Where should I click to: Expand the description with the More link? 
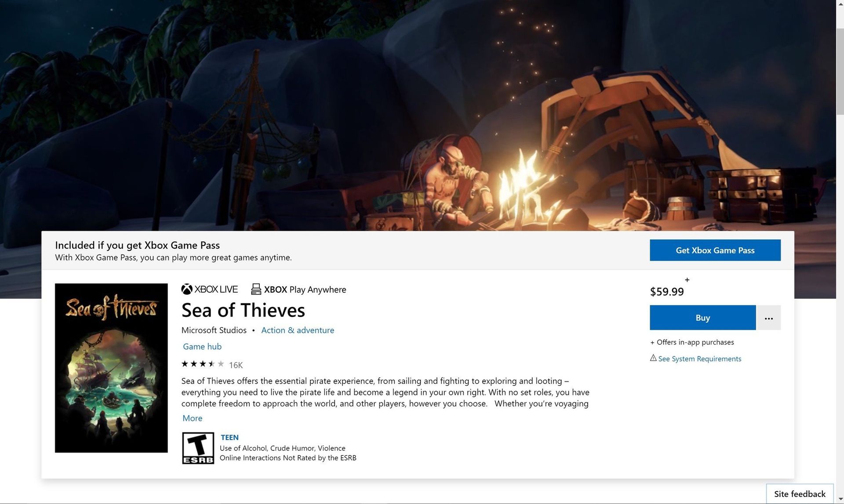(x=192, y=418)
